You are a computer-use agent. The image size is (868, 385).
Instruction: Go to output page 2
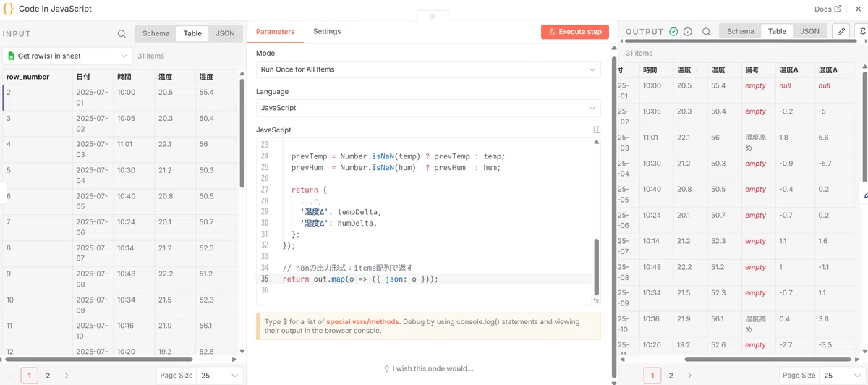coord(671,376)
